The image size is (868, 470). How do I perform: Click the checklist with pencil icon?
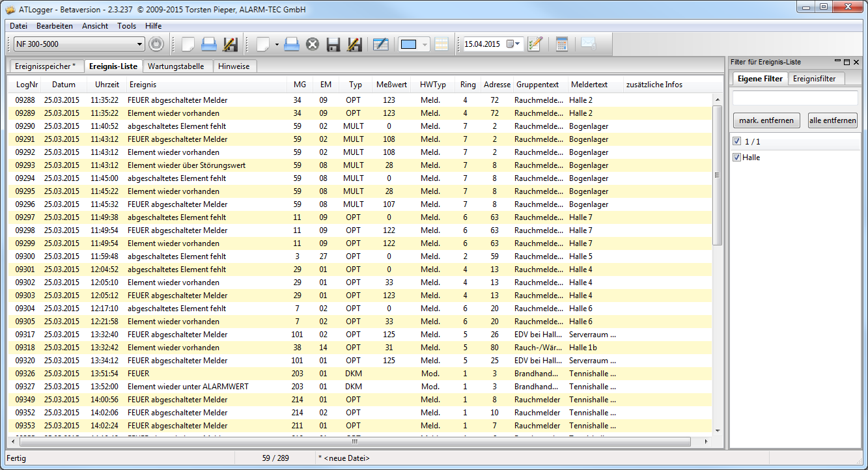click(535, 44)
